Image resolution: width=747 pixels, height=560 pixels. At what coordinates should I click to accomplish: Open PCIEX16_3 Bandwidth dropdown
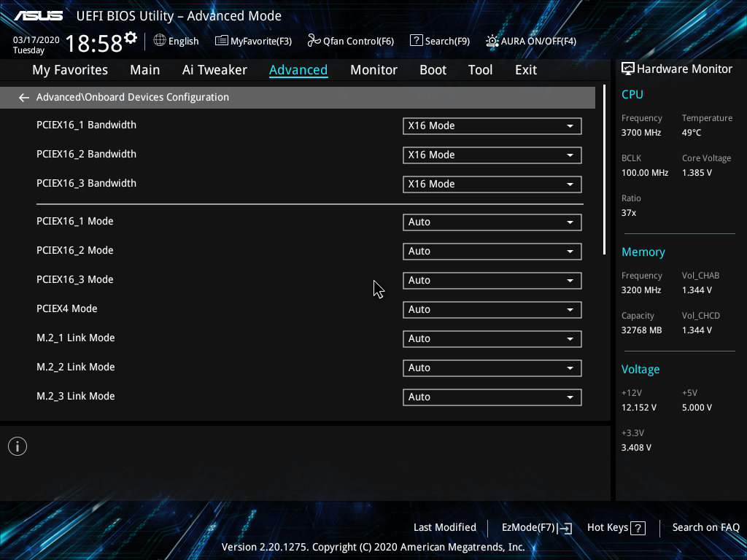coord(492,184)
